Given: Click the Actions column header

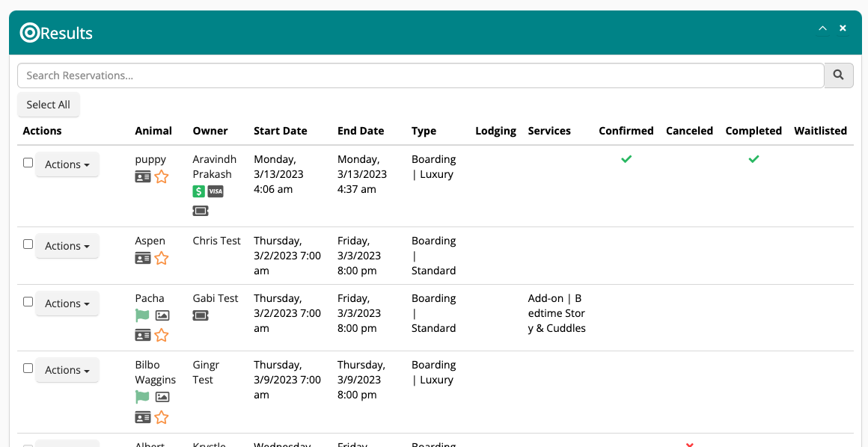Looking at the screenshot, I should coord(42,131).
